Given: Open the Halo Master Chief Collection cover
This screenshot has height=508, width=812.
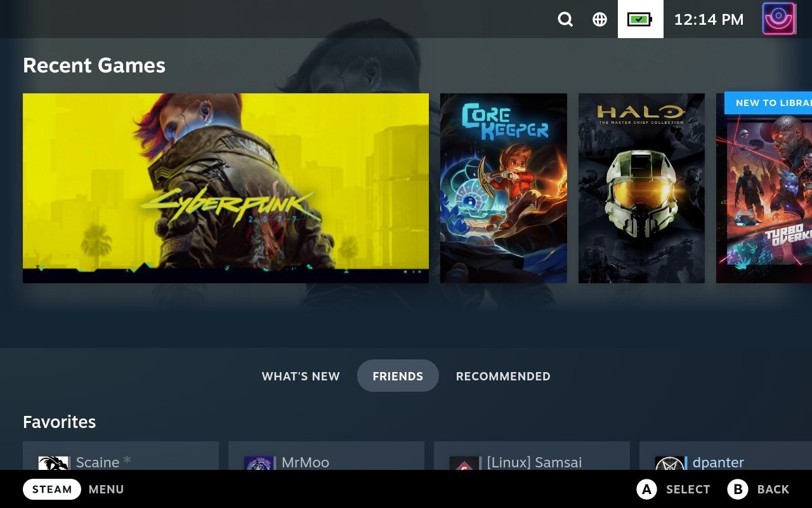Looking at the screenshot, I should click(641, 188).
